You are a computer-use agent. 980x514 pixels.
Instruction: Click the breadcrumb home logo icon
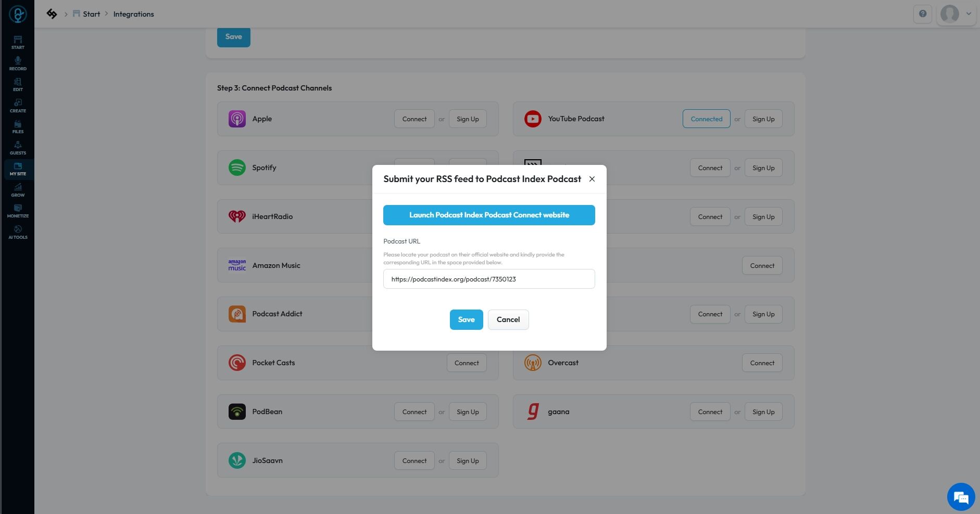pyautogui.click(x=52, y=14)
